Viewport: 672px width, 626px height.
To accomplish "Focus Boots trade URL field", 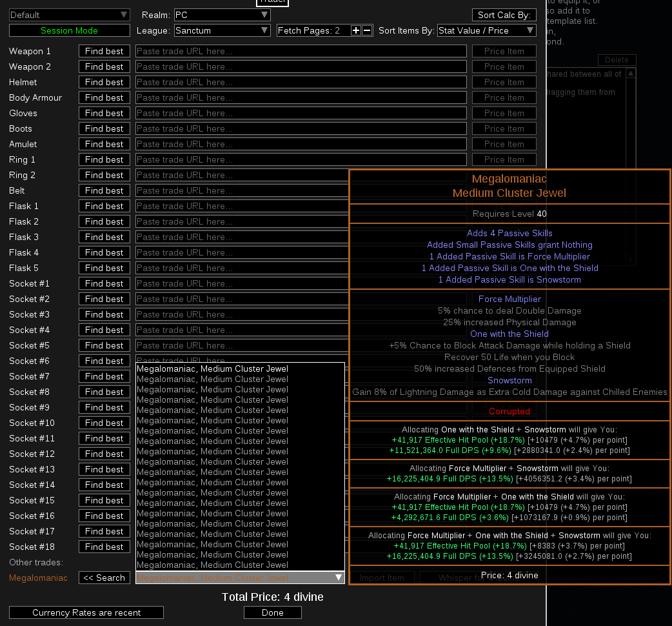I will coord(301,128).
